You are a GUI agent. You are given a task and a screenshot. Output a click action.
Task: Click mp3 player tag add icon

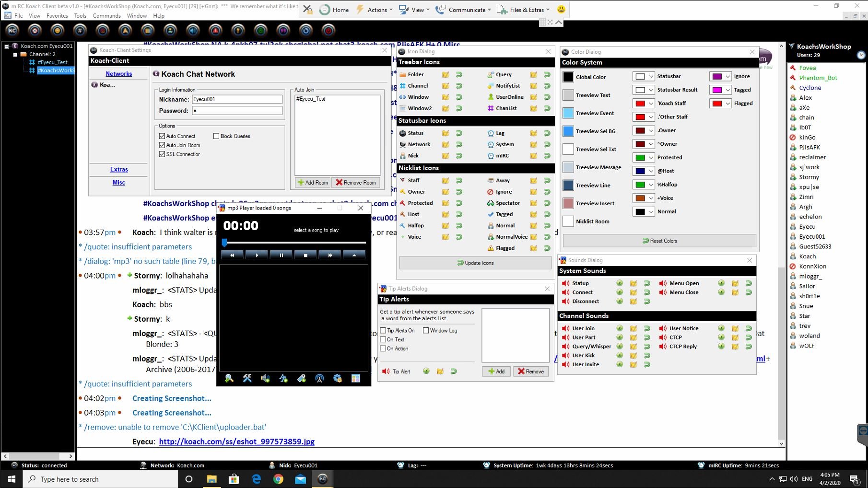pos(302,378)
